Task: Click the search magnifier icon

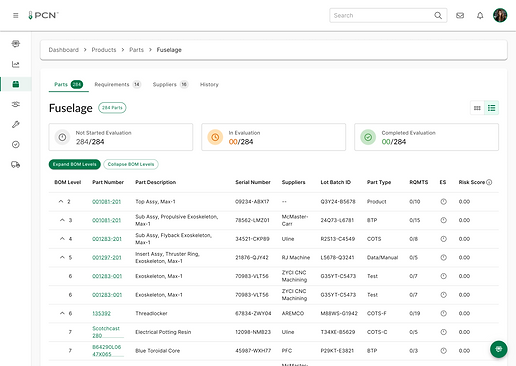Action: [438, 16]
